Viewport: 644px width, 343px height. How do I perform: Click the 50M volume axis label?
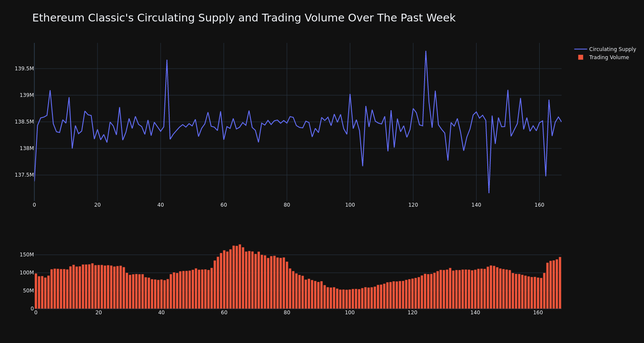click(28, 291)
